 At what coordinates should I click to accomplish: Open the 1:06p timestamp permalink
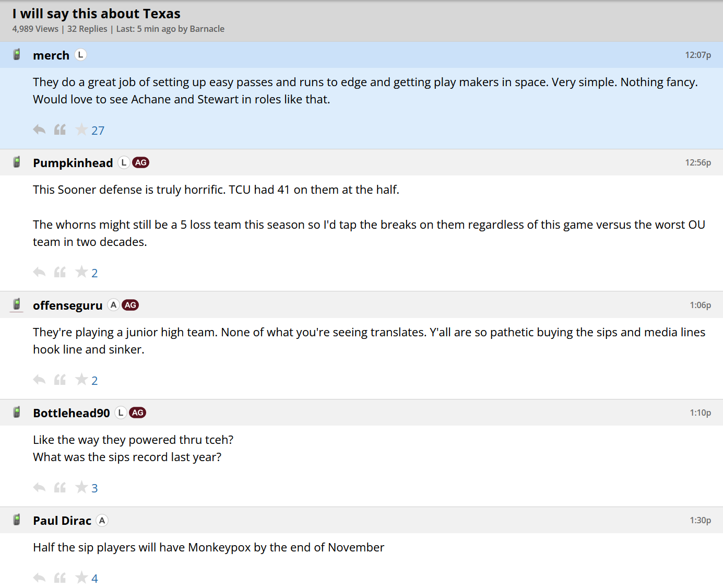700,305
